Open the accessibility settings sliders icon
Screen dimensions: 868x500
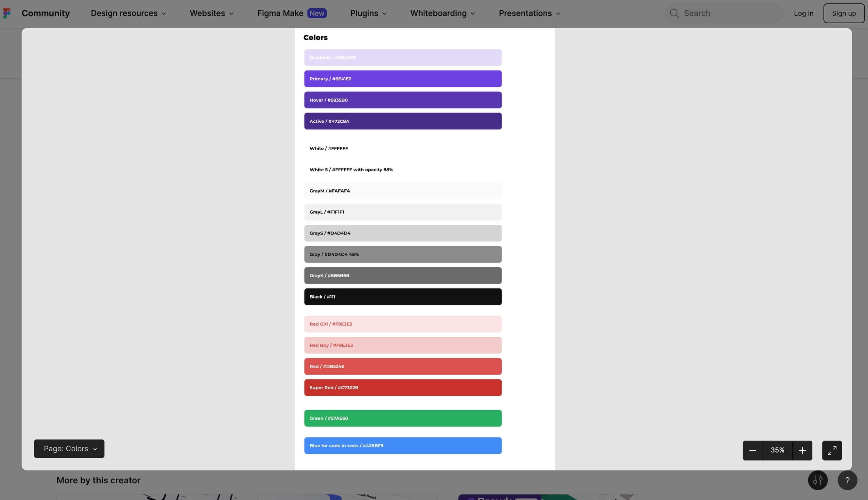(818, 480)
